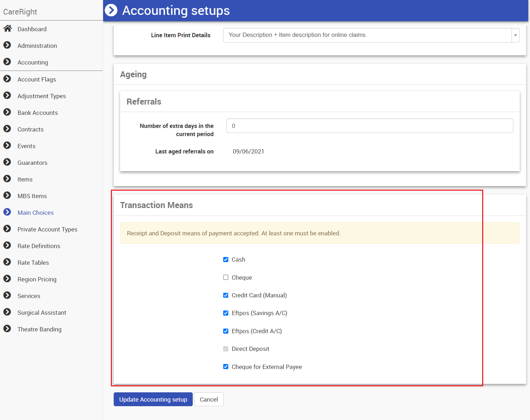
Task: Go to Private Account Types
Action: point(47,229)
